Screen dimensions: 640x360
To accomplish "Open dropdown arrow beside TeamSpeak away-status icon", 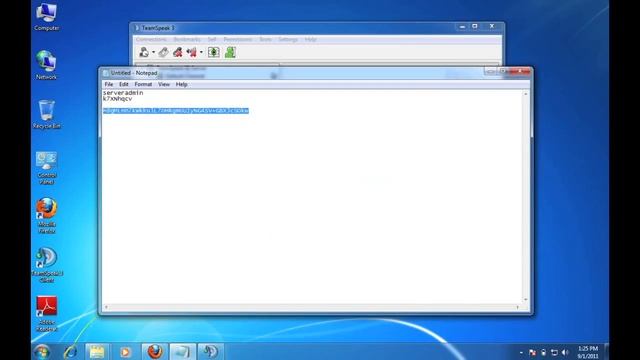I will pos(153,52).
